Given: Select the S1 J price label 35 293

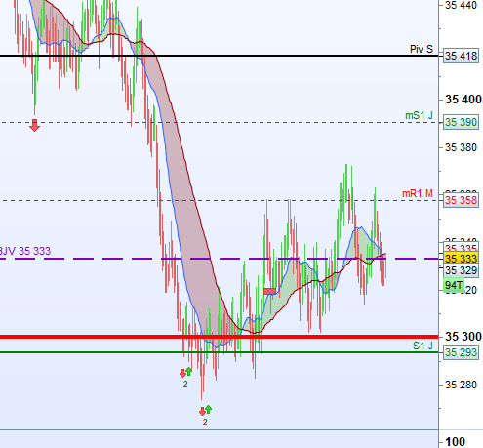Looking at the screenshot, I should pos(461,352).
